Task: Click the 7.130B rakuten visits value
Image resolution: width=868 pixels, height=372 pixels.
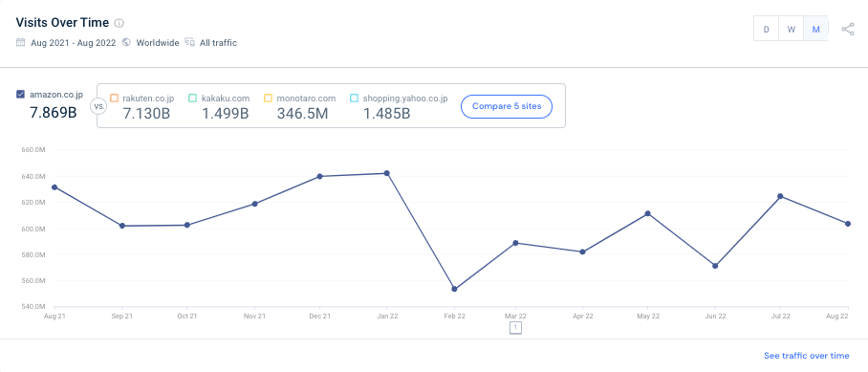Action: pyautogui.click(x=145, y=114)
